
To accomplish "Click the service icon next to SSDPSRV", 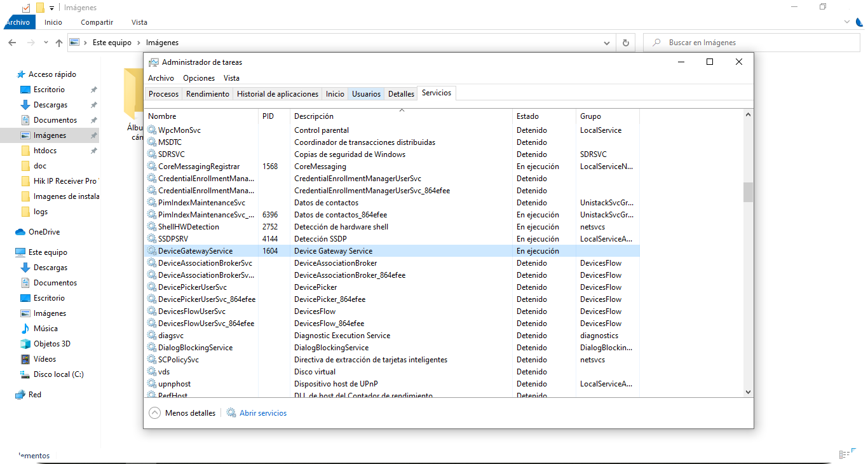I will click(x=152, y=239).
